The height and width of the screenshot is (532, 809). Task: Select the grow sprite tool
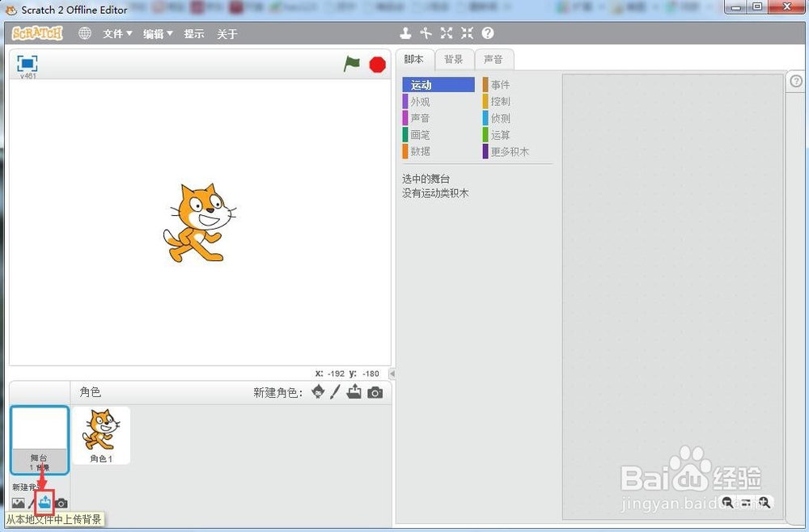[447, 33]
